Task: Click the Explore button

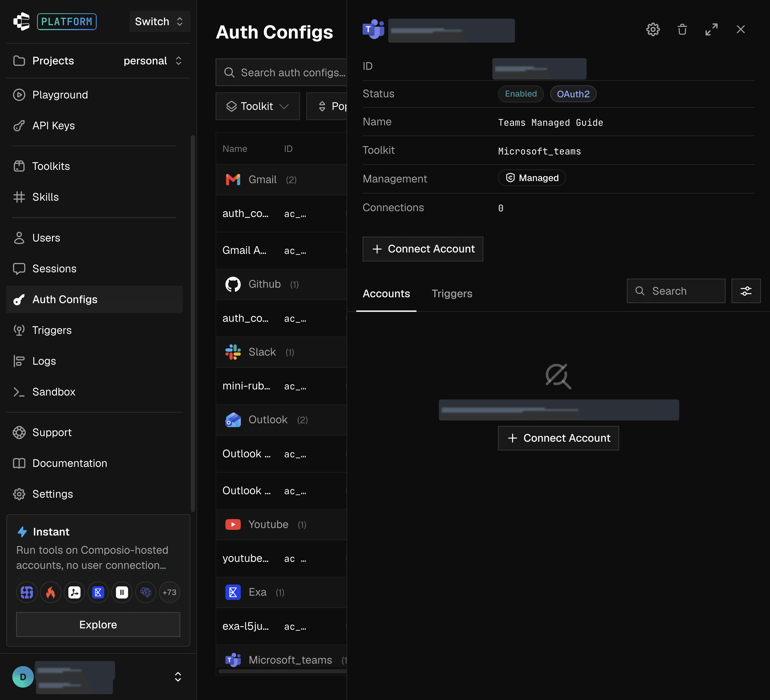Action: click(x=98, y=625)
